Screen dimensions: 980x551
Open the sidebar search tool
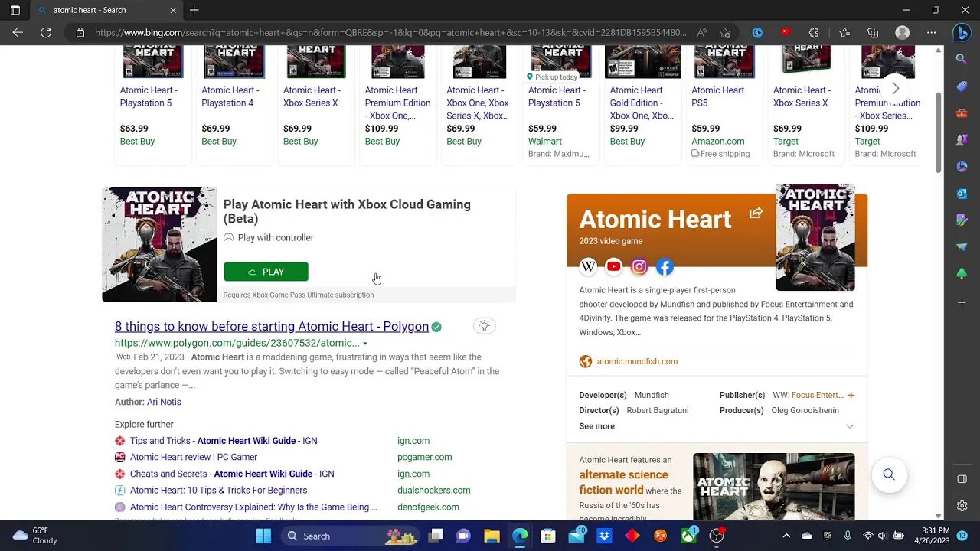click(962, 59)
